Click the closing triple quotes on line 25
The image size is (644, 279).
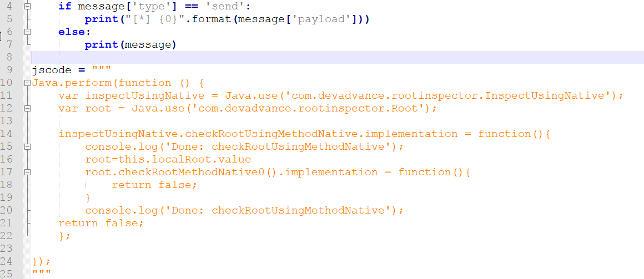[42, 274]
